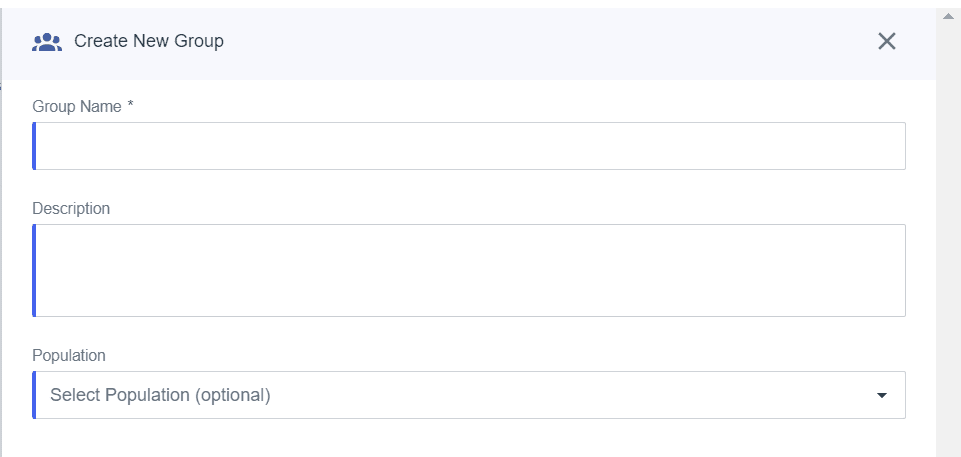Open the Select Population dropdown
The width and height of the screenshot is (961, 457).
[x=469, y=395]
